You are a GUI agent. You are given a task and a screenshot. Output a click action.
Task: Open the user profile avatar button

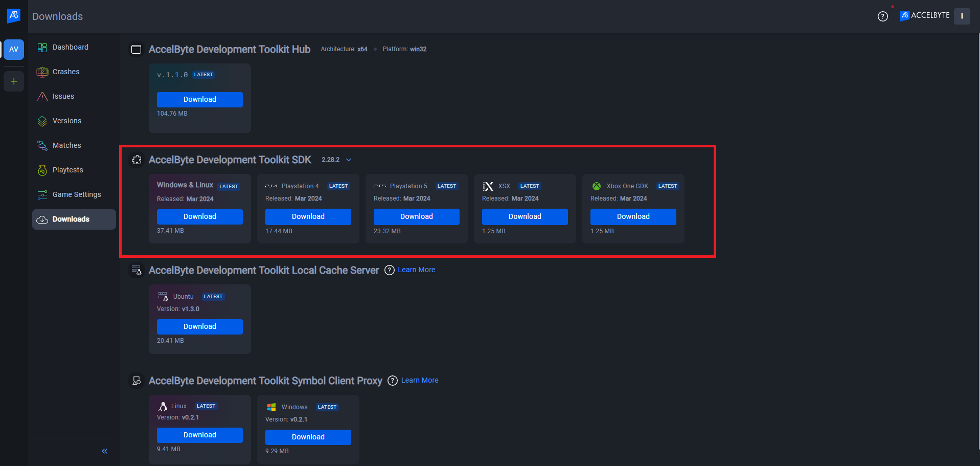click(x=962, y=16)
